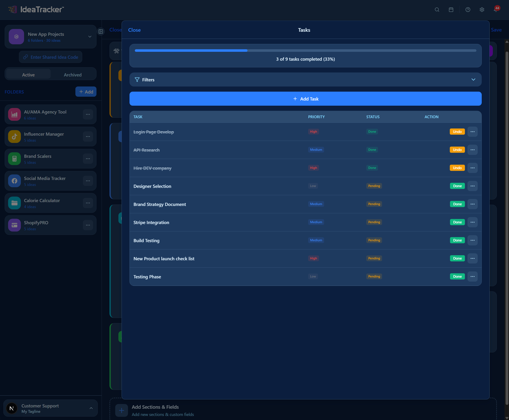Collapse the Customer Support section
509x420 pixels.
(91, 408)
